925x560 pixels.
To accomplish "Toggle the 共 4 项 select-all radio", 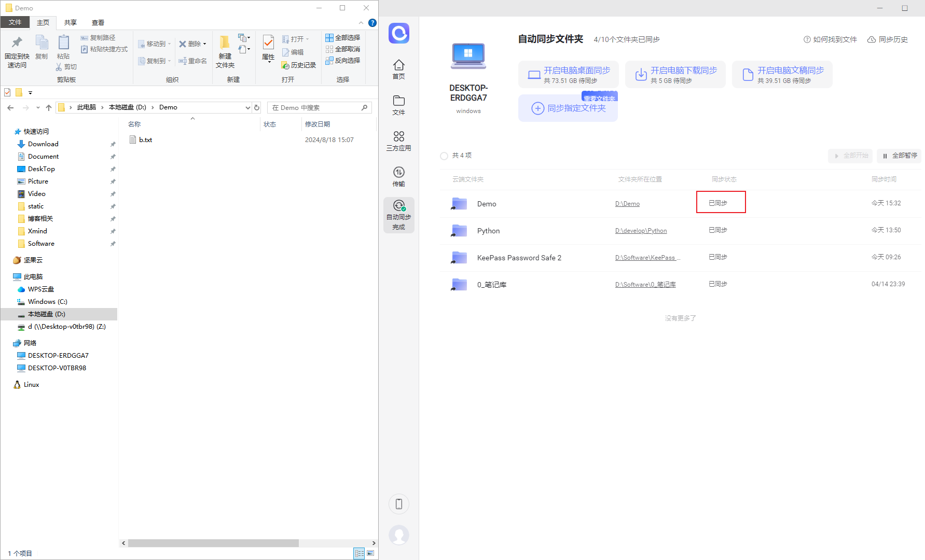I will coord(444,156).
